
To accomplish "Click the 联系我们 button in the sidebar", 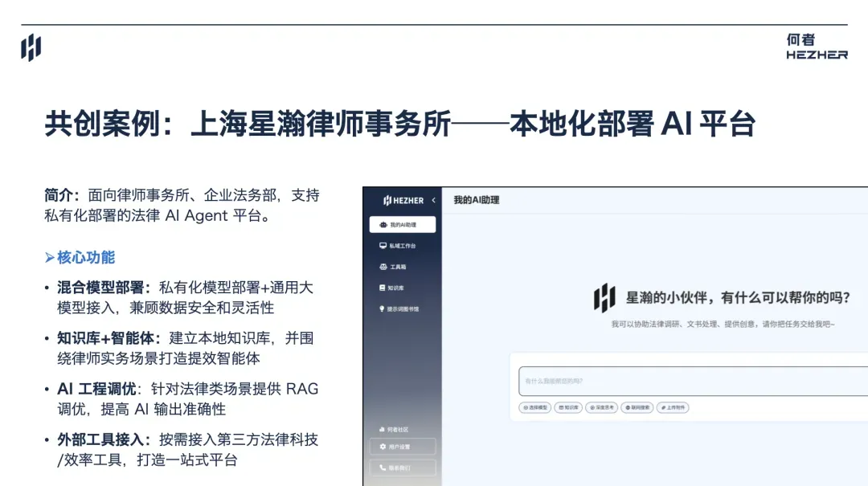I will (x=403, y=468).
